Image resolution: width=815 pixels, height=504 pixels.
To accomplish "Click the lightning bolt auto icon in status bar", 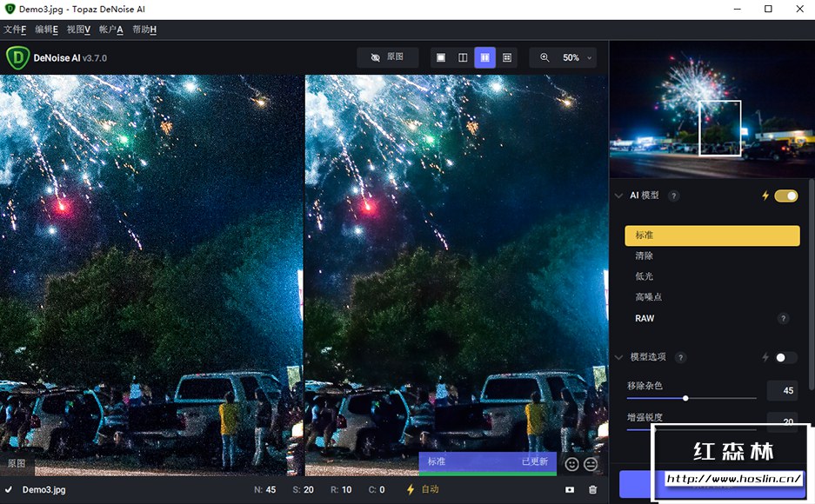I will pyautogui.click(x=411, y=489).
